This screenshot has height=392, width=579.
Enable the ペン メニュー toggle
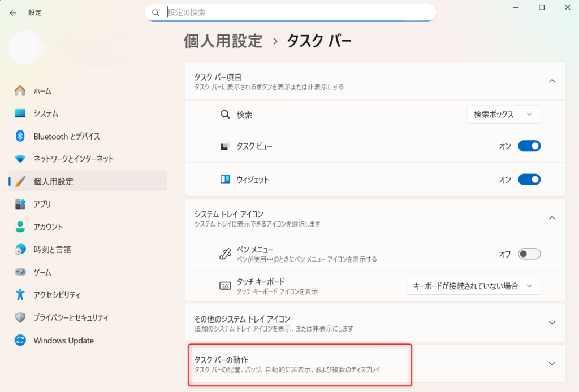pyautogui.click(x=529, y=254)
